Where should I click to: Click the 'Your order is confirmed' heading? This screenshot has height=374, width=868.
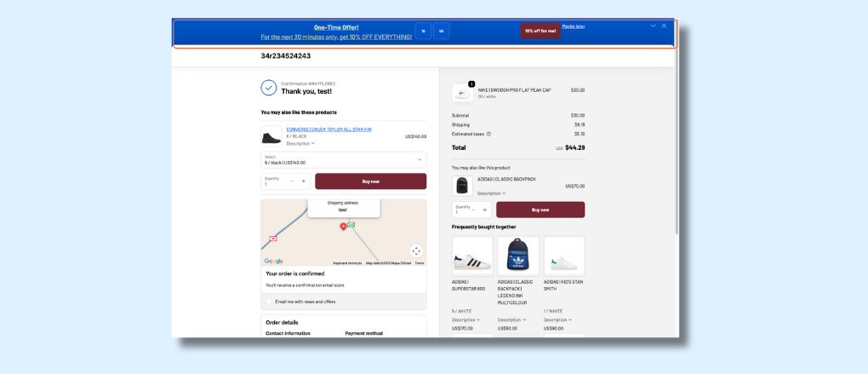click(x=295, y=273)
